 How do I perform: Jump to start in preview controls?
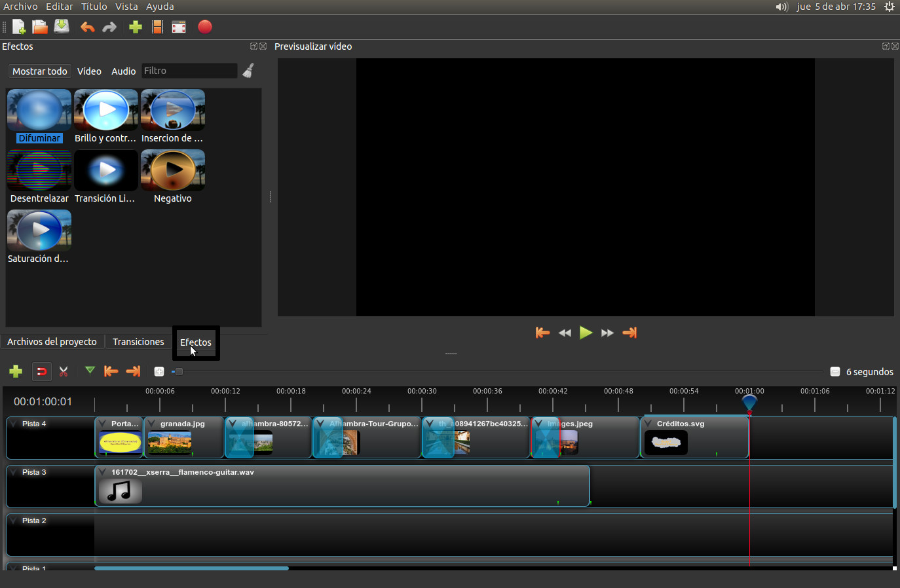(542, 333)
